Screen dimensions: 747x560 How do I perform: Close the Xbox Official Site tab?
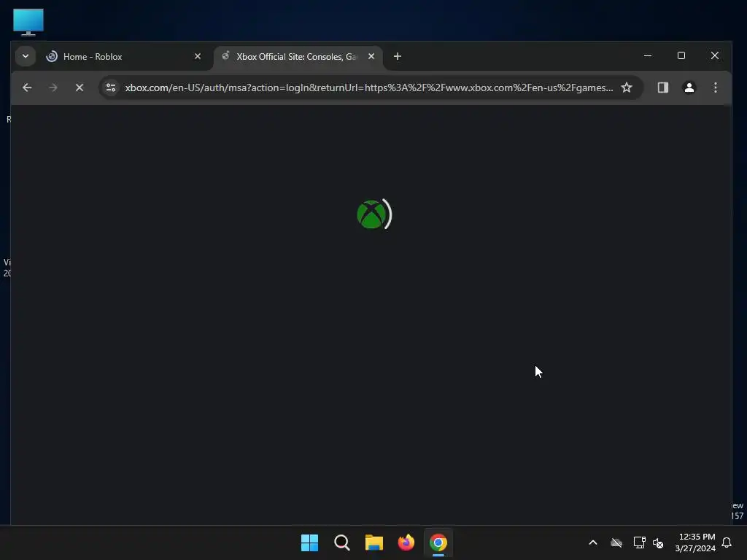click(371, 56)
